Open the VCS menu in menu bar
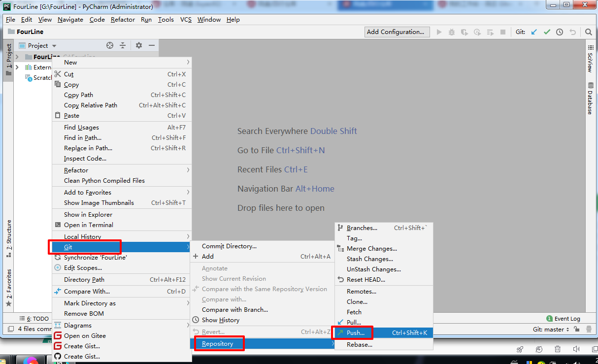Screen dimensions: 598x364 tap(186, 20)
